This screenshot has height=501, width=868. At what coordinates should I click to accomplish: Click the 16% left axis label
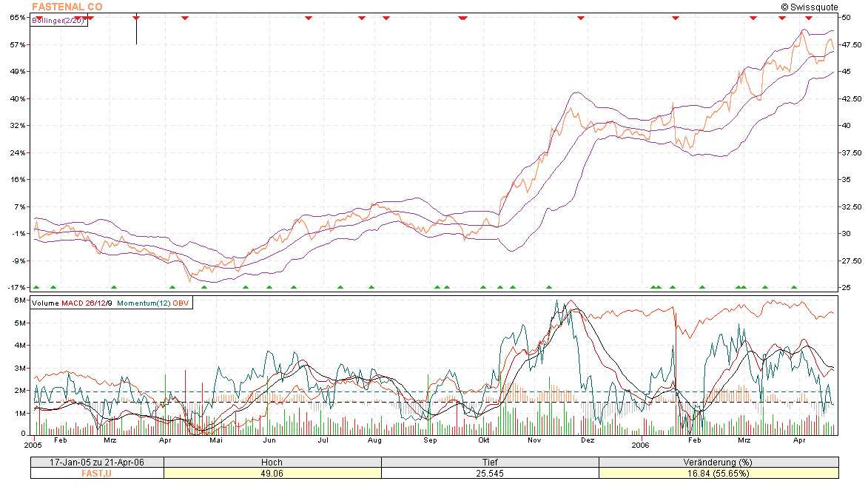click(18, 179)
